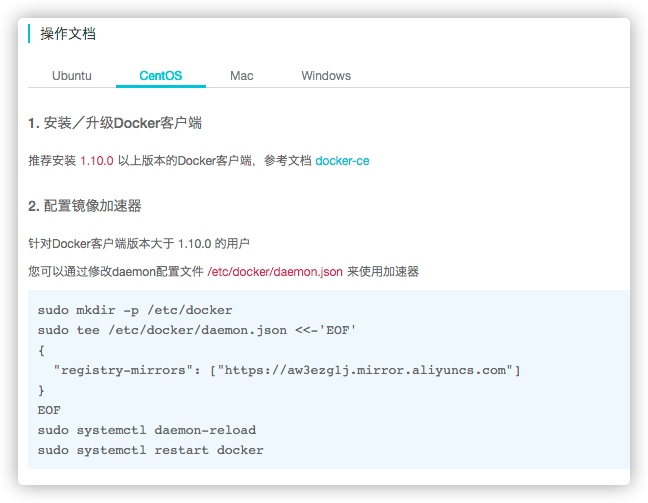Click the standalone EOF line in code

[49, 410]
